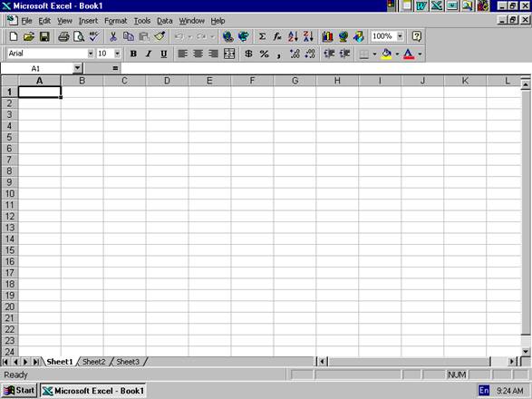Expand the Arial font name dropdown
Image resolution: width=532 pixels, height=399 pixels.
(91, 54)
